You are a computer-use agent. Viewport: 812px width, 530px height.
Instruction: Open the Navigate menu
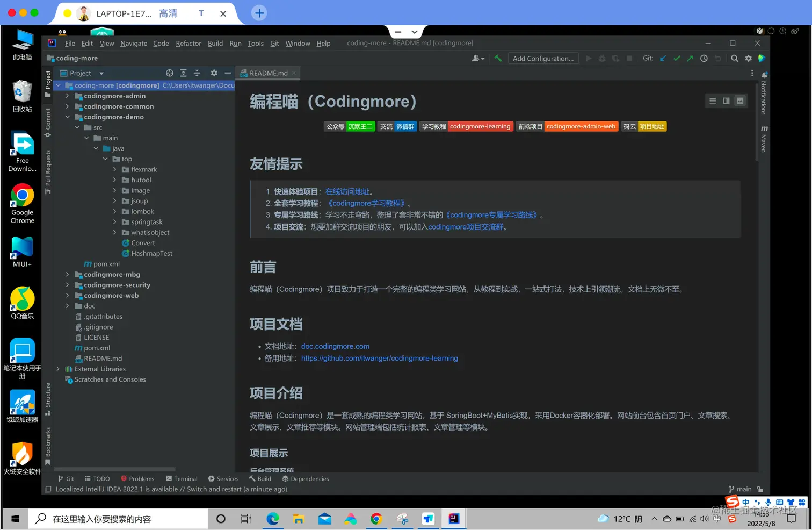click(134, 44)
